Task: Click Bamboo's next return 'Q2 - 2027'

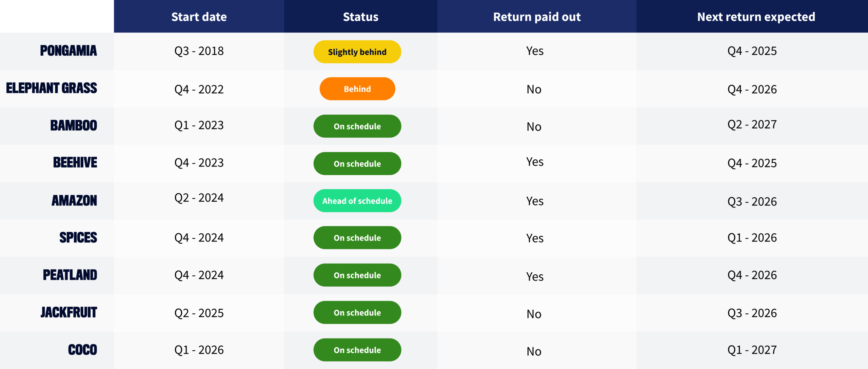Action: click(752, 124)
